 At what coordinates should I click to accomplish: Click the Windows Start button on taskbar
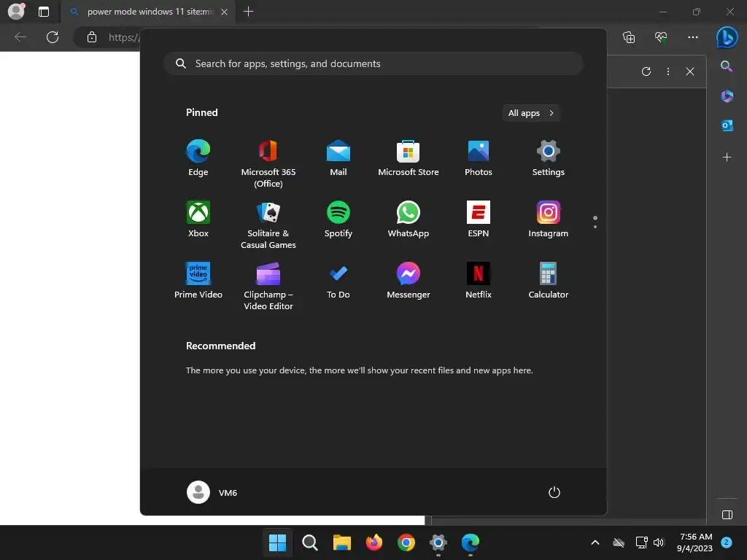pos(277,542)
